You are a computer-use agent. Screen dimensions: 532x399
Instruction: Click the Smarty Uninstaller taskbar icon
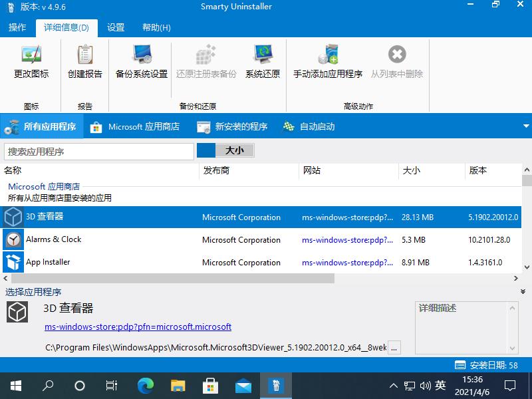tap(276, 386)
